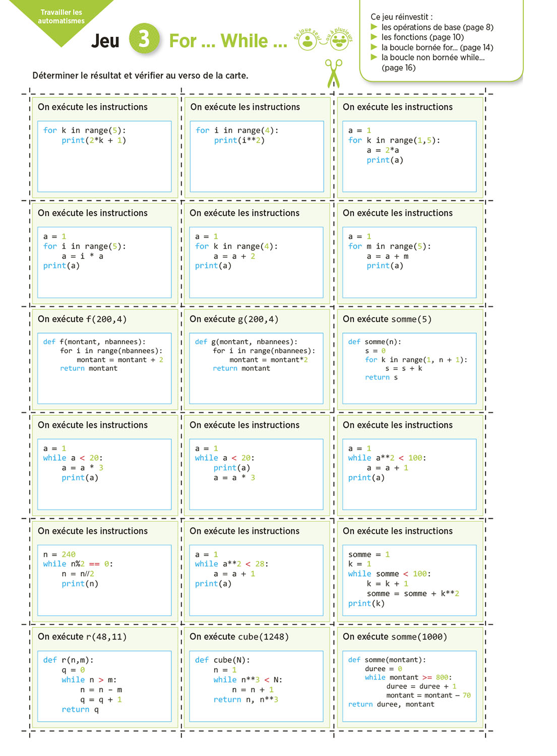Click the arrow bullet beside 'les fonctions (page 10)'
The image size is (557, 756).
[374, 37]
